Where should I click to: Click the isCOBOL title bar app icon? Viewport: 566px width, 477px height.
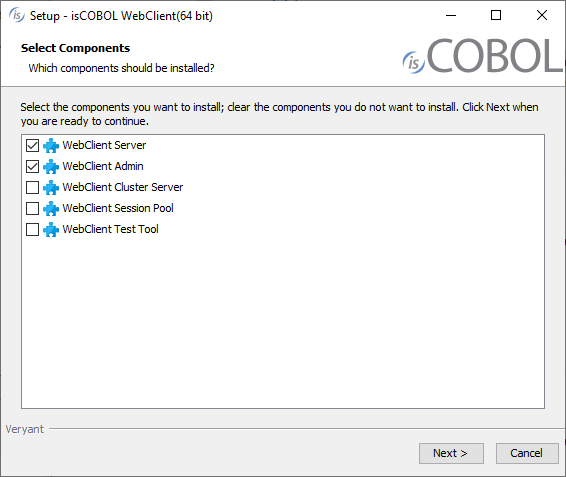click(x=17, y=16)
